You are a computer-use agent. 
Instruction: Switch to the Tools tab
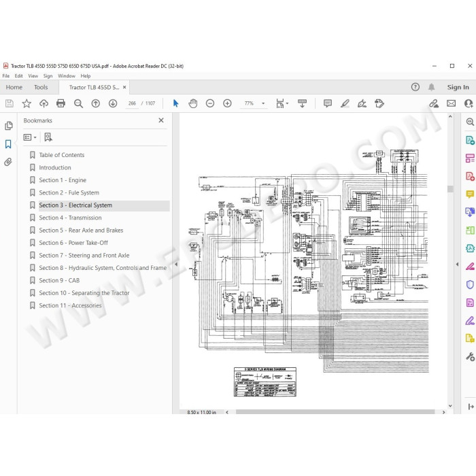tap(41, 88)
